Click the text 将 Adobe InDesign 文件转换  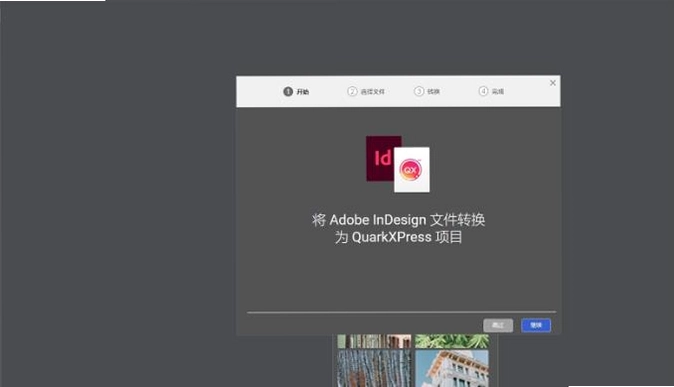click(x=398, y=220)
